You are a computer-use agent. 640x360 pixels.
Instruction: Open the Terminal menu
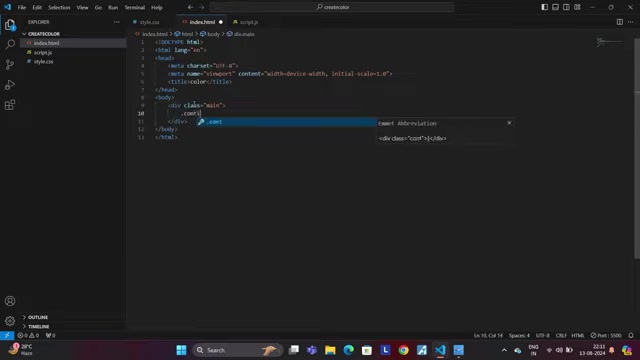135,7
